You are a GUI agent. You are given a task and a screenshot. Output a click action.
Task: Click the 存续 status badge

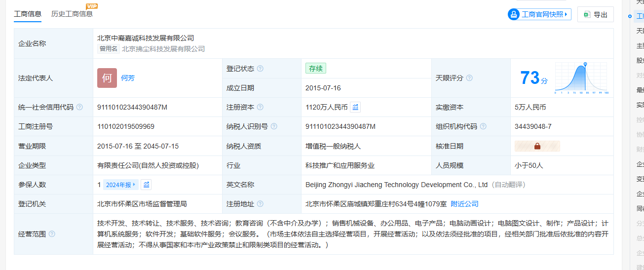tap(316, 69)
